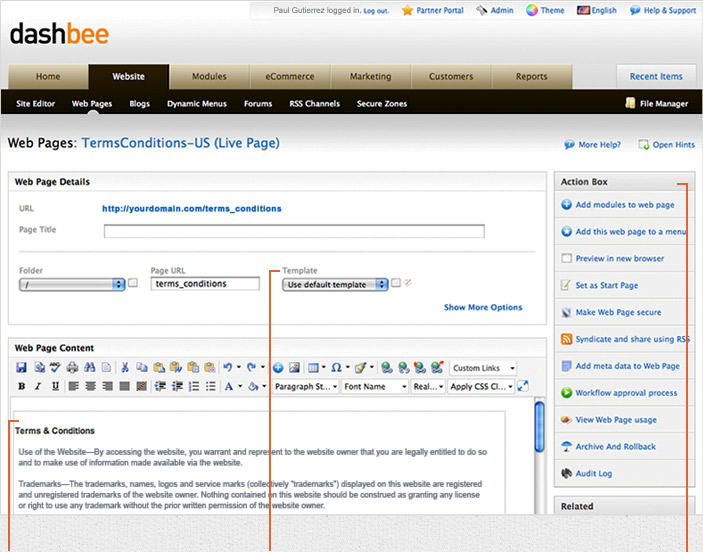703x552 pixels.
Task: Align text left in editor
Action: pos(74,386)
